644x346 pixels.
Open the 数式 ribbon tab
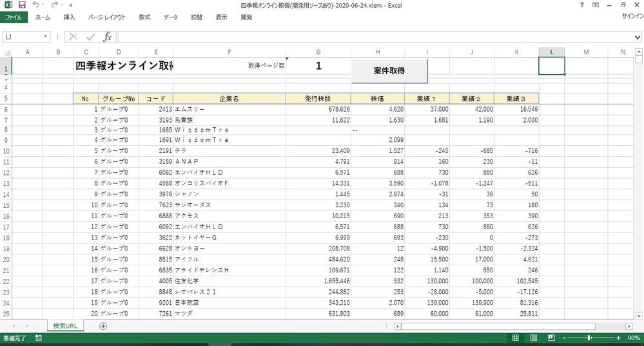pos(144,17)
